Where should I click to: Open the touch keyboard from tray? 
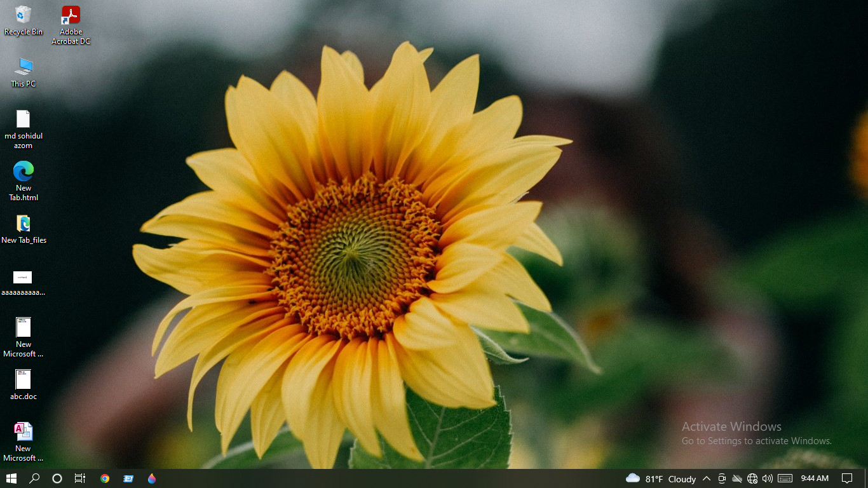coord(785,478)
